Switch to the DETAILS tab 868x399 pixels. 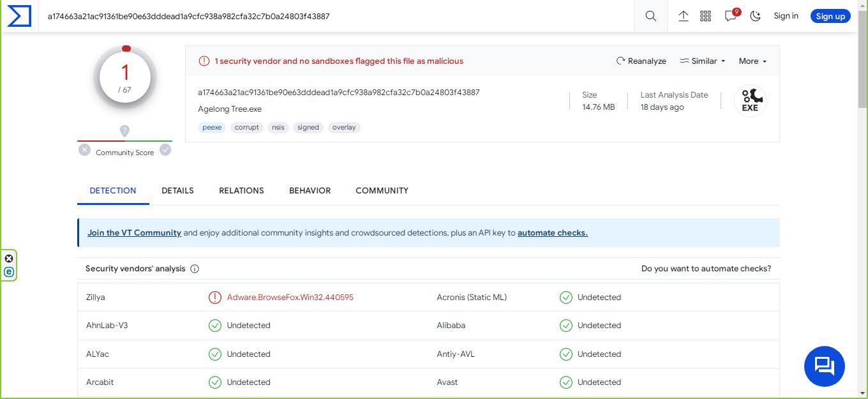[x=177, y=191]
